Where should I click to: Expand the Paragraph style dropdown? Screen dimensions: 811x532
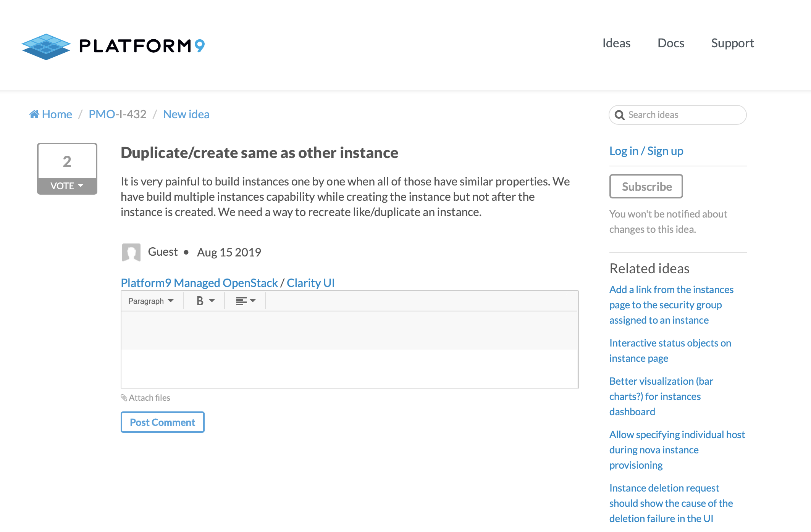point(151,301)
